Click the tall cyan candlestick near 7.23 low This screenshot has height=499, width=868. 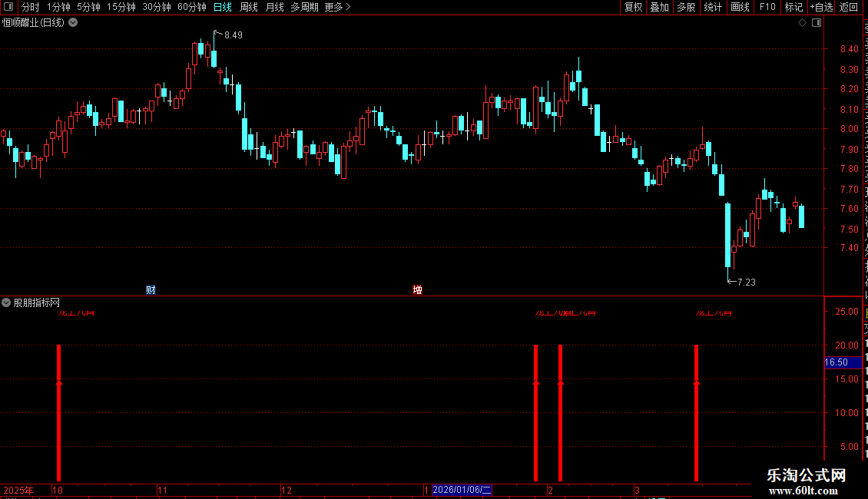[728, 235]
